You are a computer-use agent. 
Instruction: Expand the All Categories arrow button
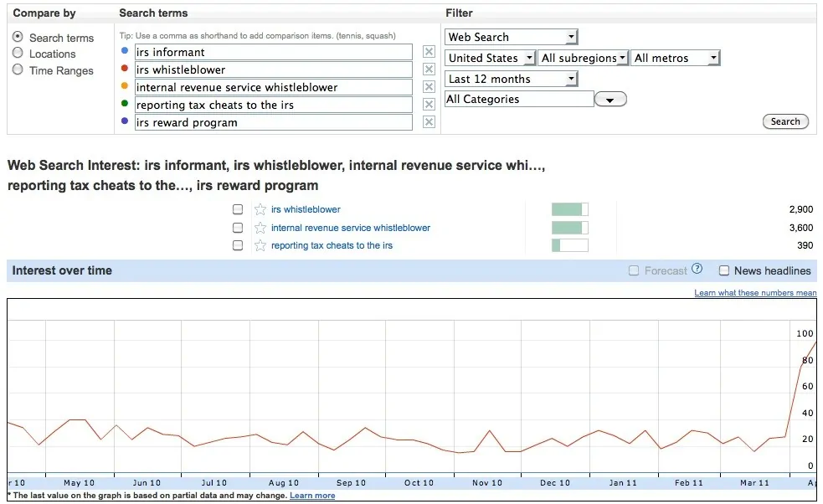pos(610,100)
